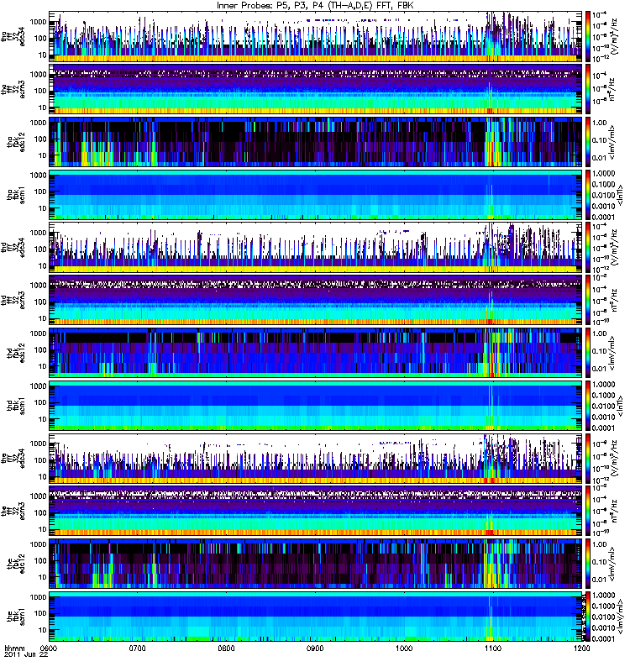Select the the fbk edc12 filter bank panel

316,564
